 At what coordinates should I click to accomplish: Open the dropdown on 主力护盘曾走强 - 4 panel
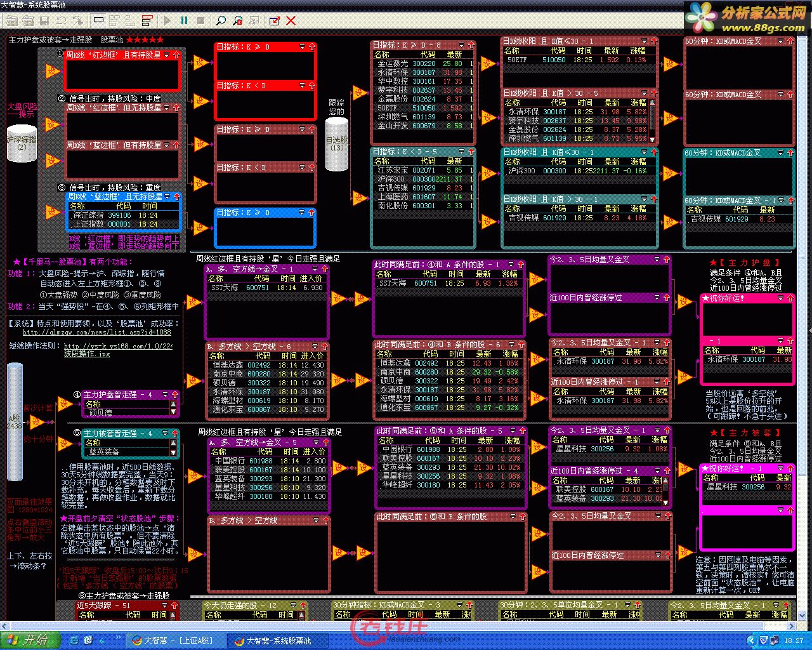(165, 395)
